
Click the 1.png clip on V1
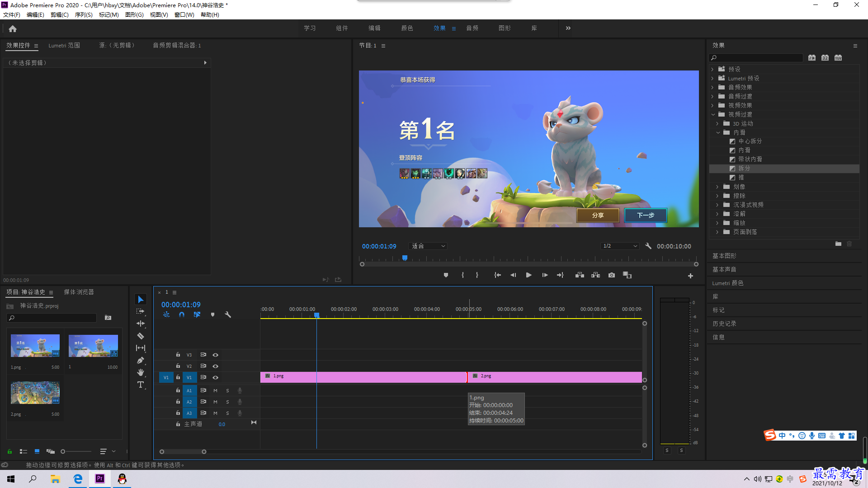363,377
